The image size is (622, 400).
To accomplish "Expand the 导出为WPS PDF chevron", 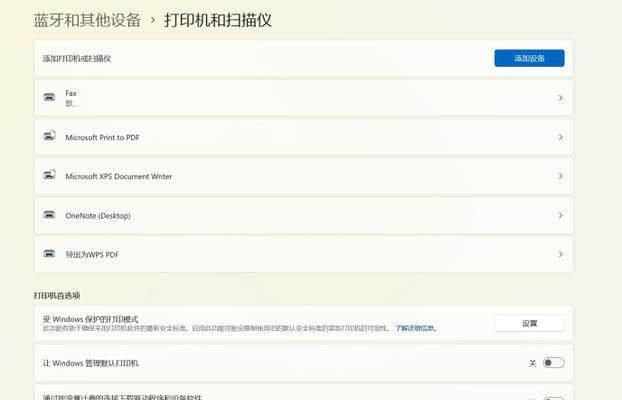I will coord(561,254).
